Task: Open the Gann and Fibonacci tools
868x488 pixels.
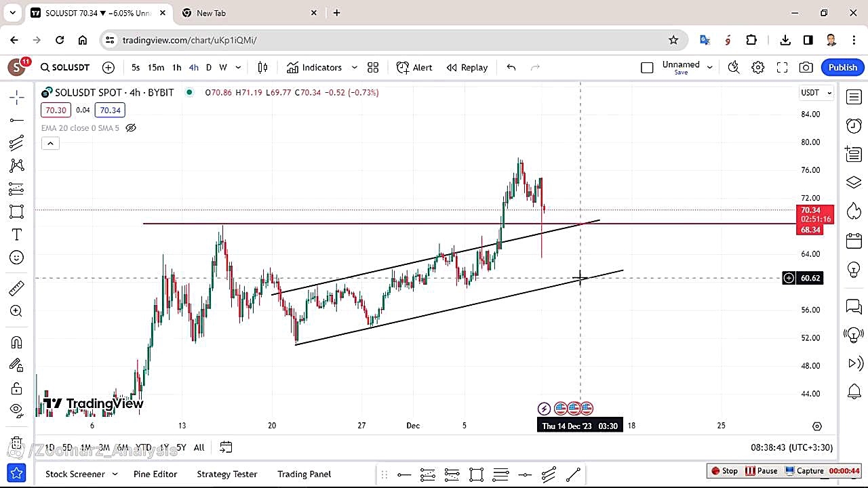Action: coord(17,143)
